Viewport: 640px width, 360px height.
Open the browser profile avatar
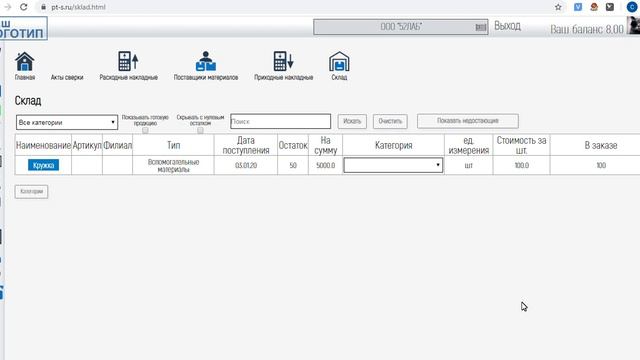click(x=631, y=7)
